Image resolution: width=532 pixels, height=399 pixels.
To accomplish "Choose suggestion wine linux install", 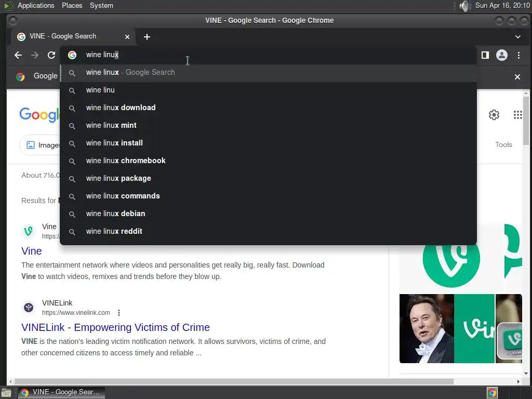I will 268,143.
